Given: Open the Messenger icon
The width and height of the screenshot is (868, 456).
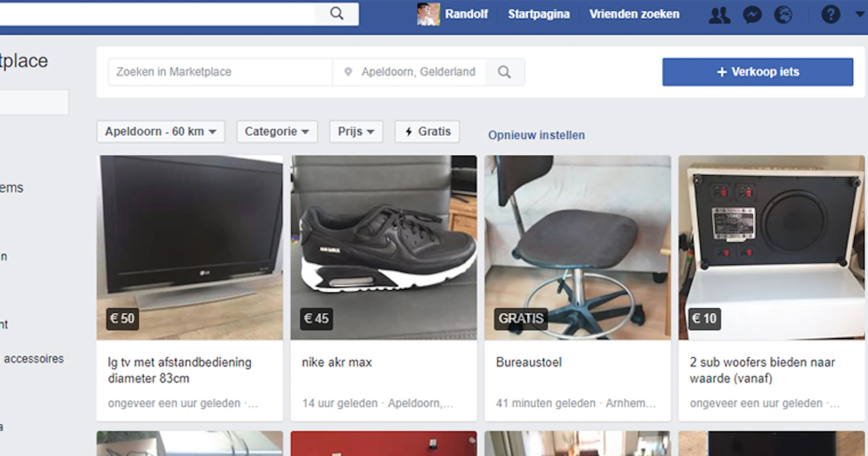Looking at the screenshot, I should pyautogui.click(x=752, y=14).
